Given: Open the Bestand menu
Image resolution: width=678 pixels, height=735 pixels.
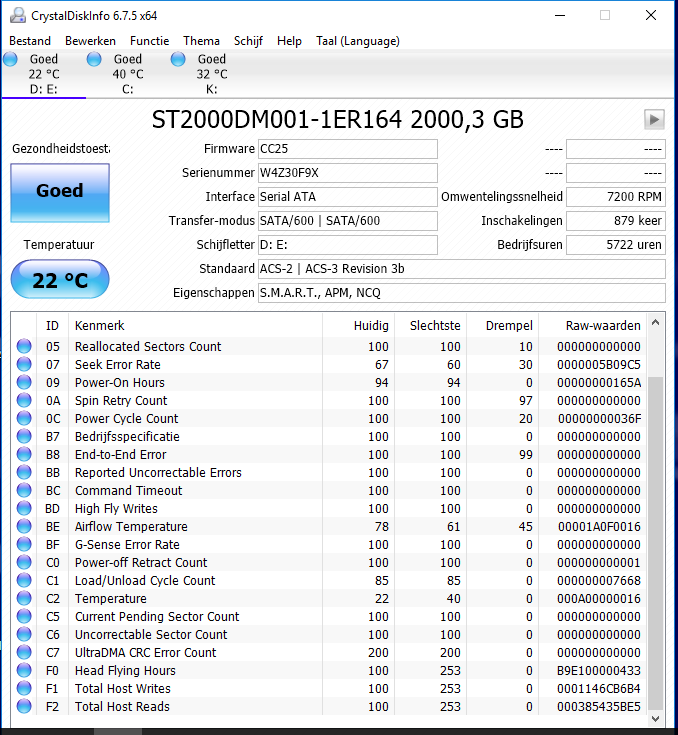Looking at the screenshot, I should [x=30, y=41].
